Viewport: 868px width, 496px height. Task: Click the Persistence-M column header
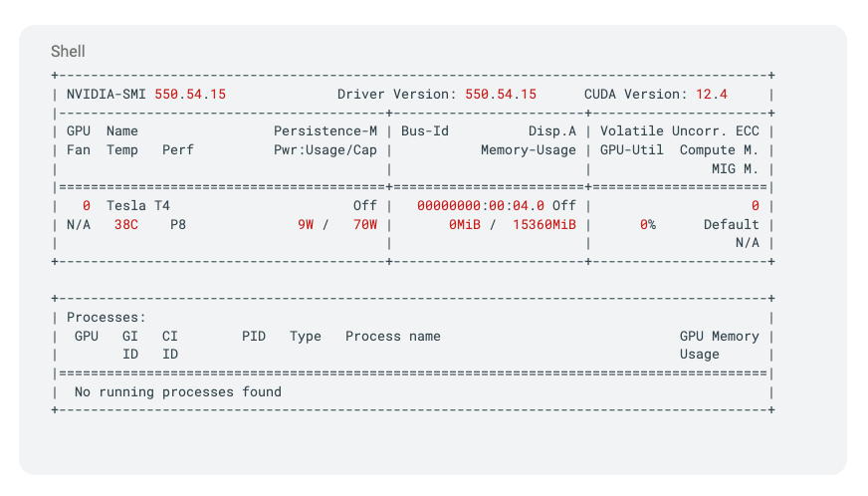point(325,131)
